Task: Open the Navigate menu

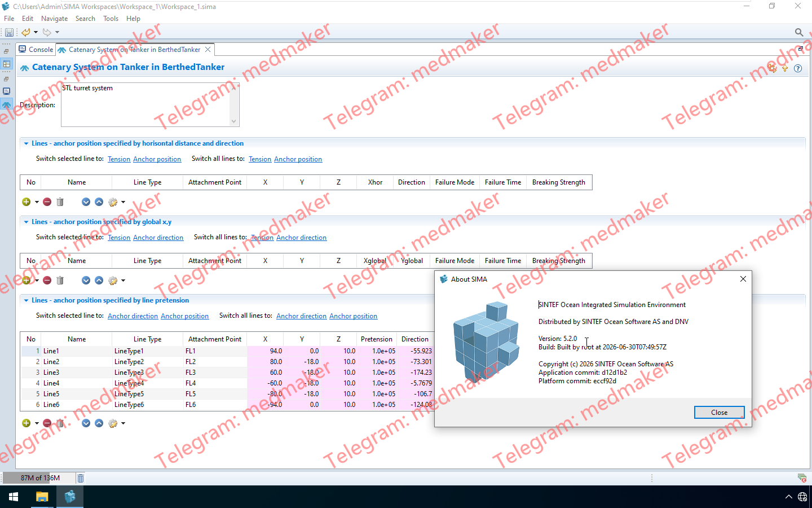Action: point(54,19)
